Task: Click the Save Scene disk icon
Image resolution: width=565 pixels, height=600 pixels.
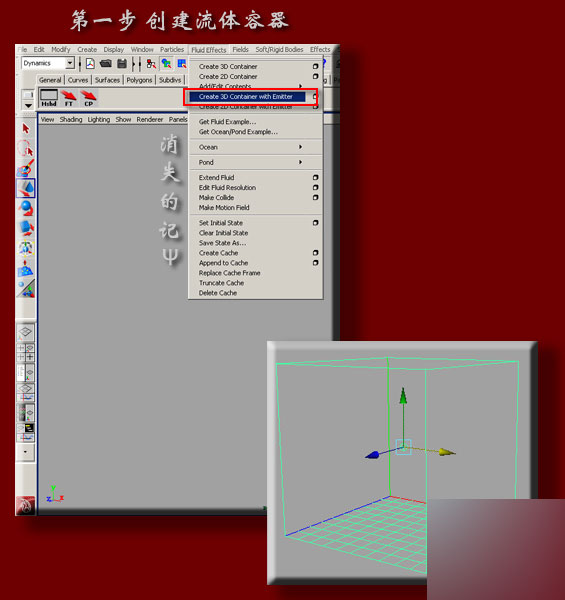Action: click(x=122, y=64)
